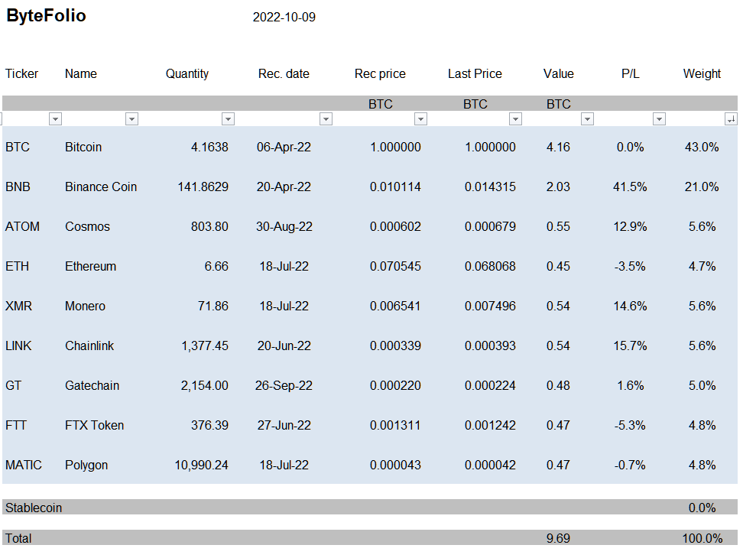Screen dimensions: 756x558
Task: Select the Gatechain name cell
Action: (92, 386)
